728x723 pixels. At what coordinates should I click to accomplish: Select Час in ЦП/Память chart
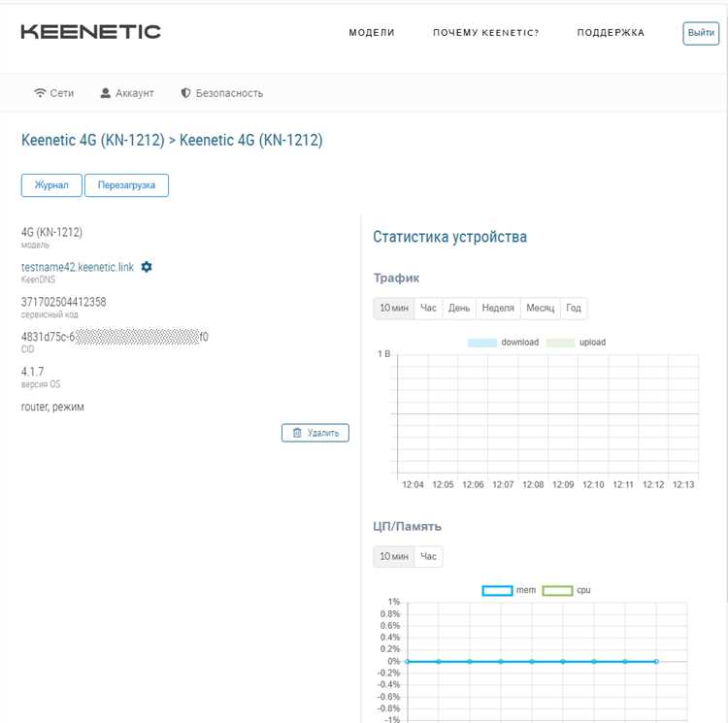click(428, 556)
